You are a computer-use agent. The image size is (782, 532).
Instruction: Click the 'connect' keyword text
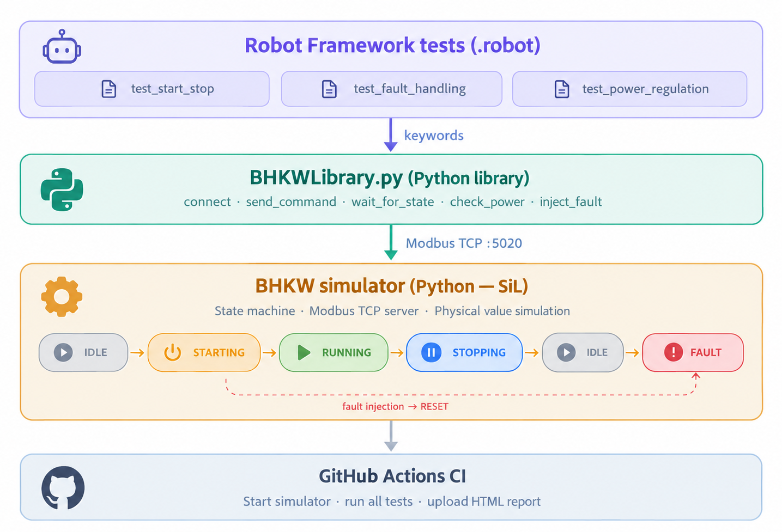[207, 202]
